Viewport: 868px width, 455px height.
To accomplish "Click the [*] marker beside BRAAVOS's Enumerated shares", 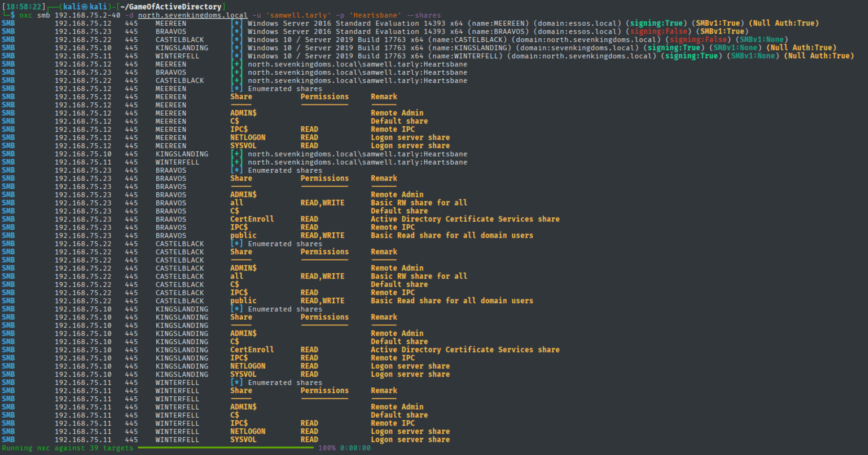I will [237, 170].
